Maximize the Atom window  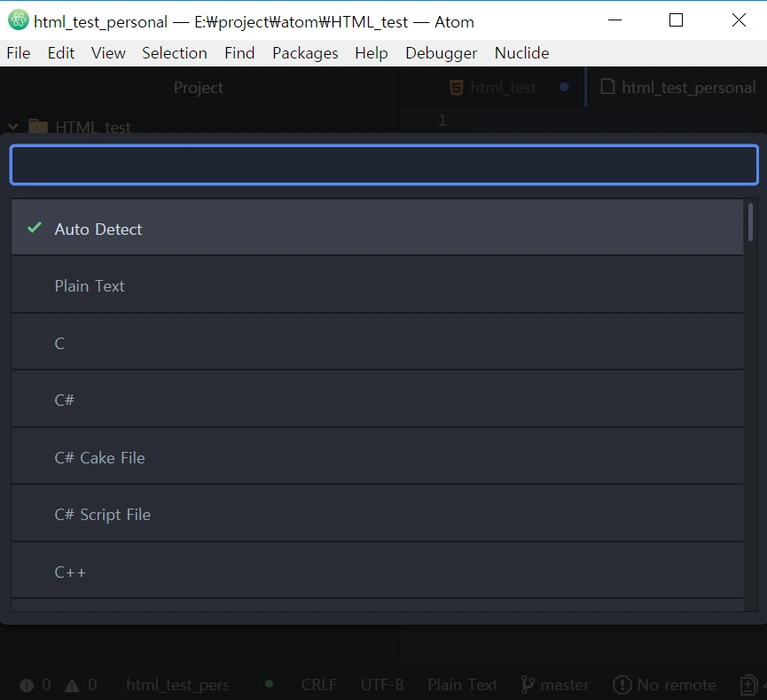pos(676,20)
